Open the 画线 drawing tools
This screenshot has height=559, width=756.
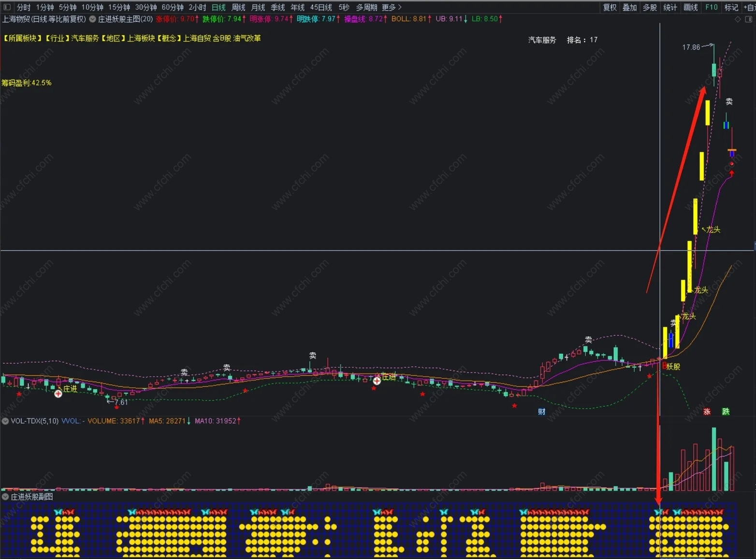[x=691, y=7]
